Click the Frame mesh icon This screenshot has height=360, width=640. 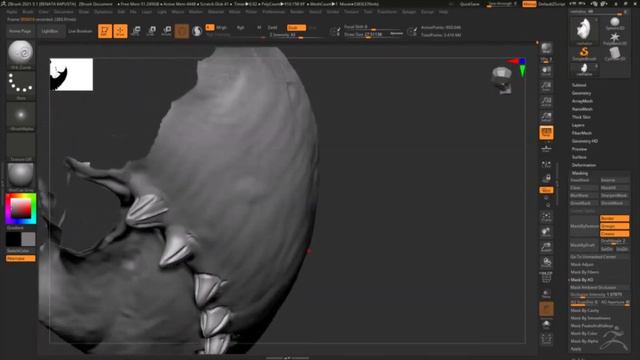coord(546,217)
